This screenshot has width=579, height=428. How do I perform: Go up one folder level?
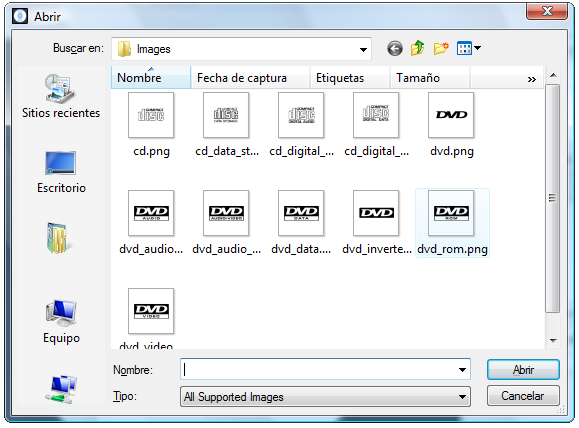418,48
